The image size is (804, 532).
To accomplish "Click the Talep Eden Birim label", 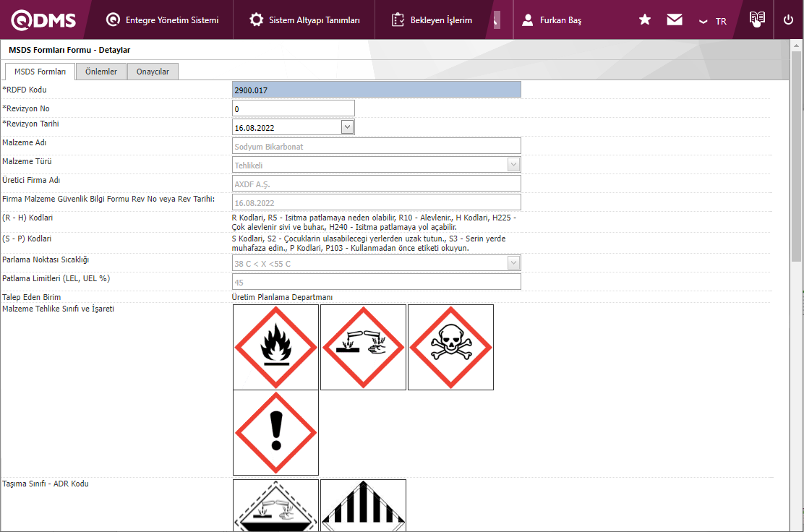I will [31, 297].
